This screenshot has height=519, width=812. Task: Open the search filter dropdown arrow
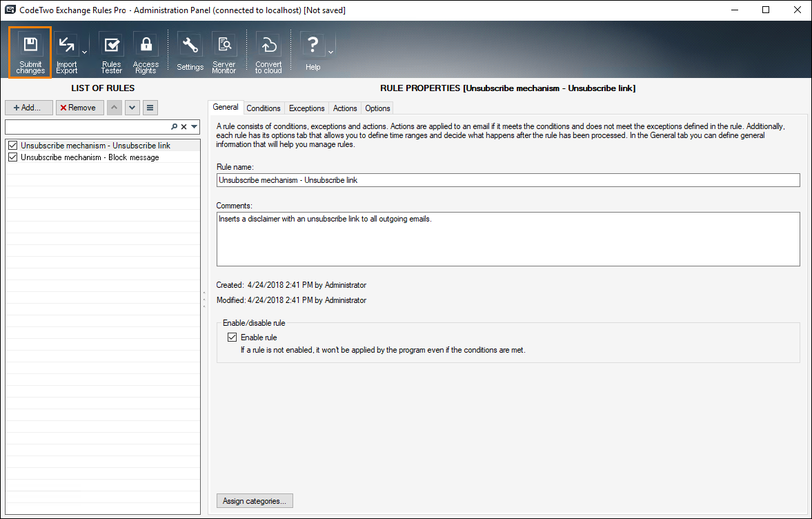[x=194, y=126]
